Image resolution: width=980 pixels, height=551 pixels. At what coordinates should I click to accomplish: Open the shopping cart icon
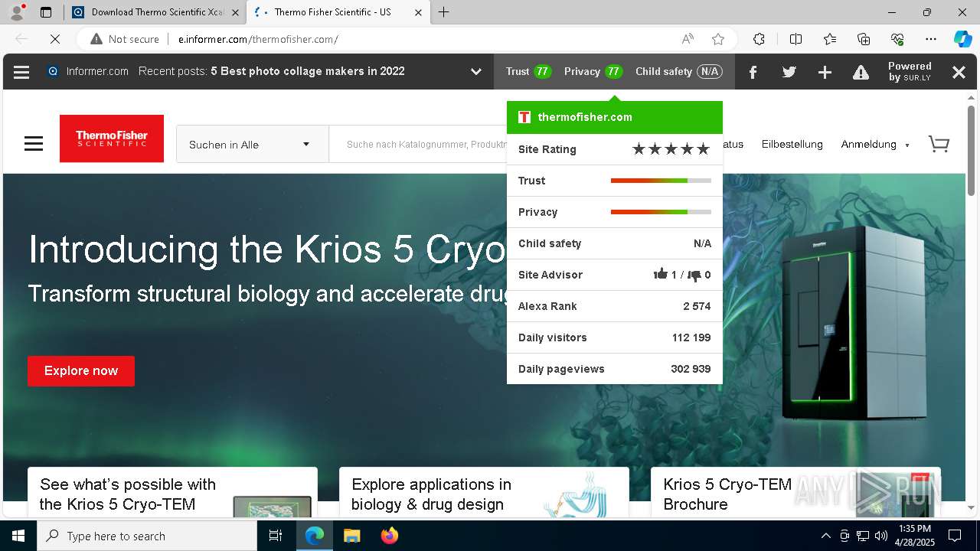(x=939, y=144)
